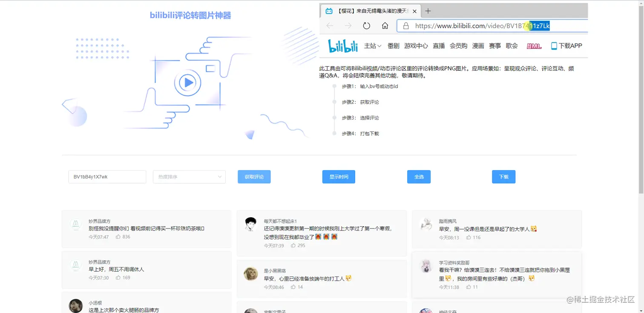Click the 全选 button
This screenshot has width=644, height=313.
click(x=419, y=177)
